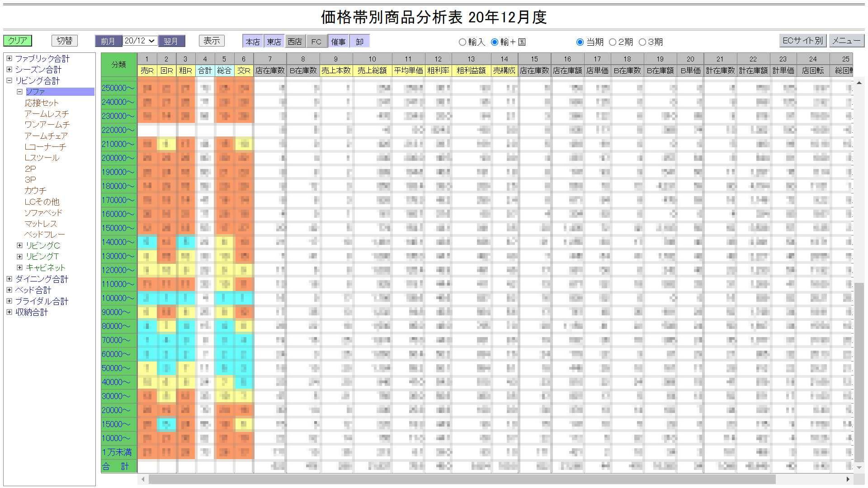Viewport: 868px width, 488px height.
Task: Toggle the 卸 filter
Action: [359, 42]
